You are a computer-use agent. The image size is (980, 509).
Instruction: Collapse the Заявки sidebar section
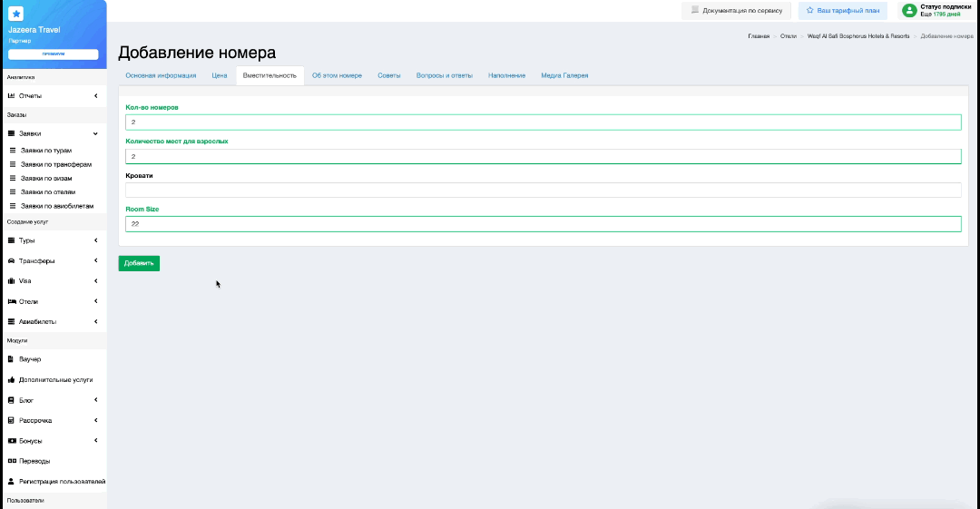coord(53,133)
